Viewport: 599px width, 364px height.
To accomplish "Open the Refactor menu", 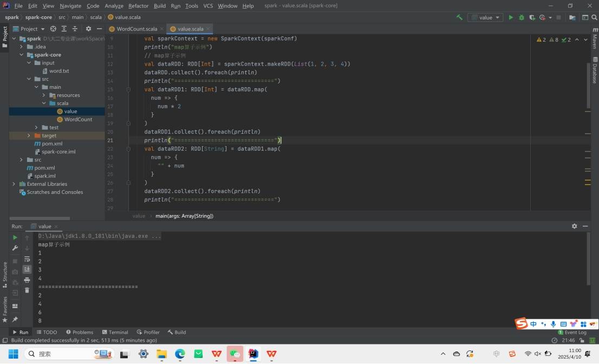I will pos(138,6).
